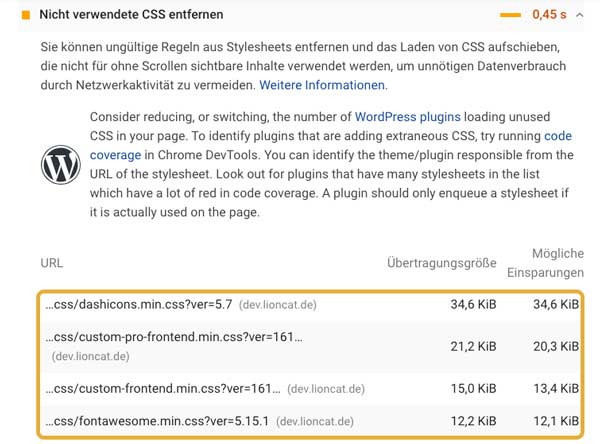Viewport: 600px width, 444px height.
Task: Click the URL column header
Action: pos(52,263)
